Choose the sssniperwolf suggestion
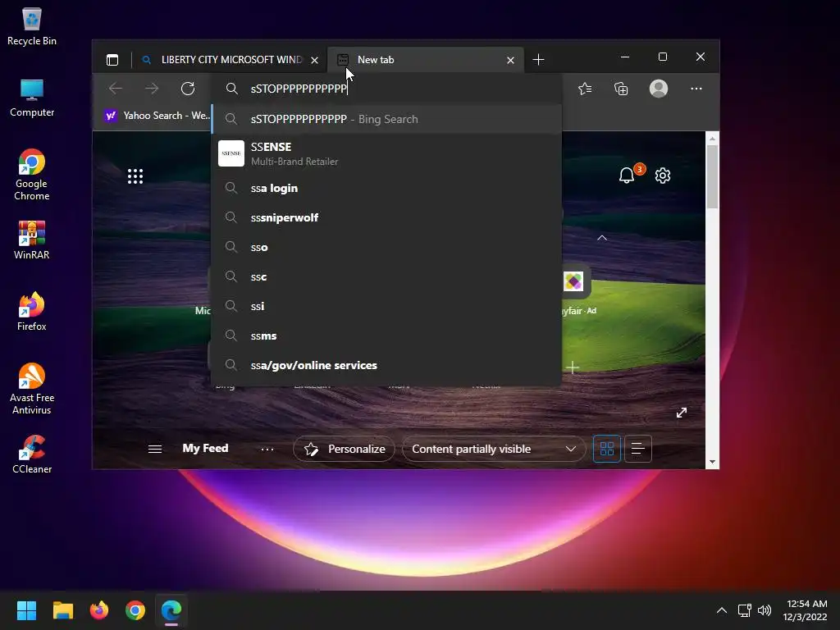The image size is (840, 630). point(386,217)
